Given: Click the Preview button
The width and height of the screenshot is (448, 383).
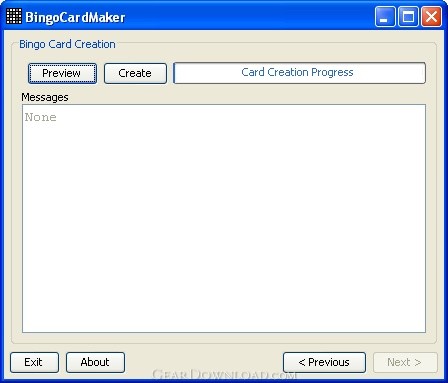Looking at the screenshot, I should [x=62, y=73].
